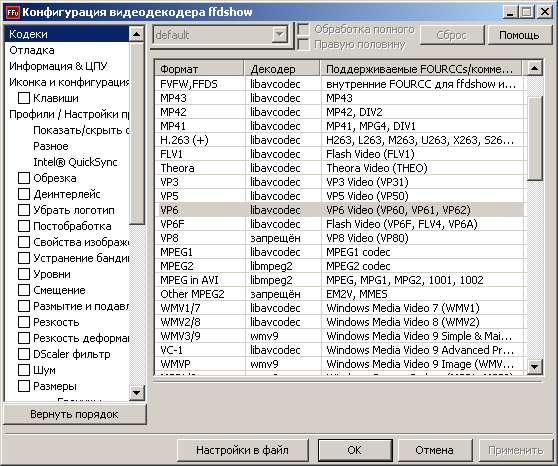
Task: Click the VP6F format row
Action: 339,224
